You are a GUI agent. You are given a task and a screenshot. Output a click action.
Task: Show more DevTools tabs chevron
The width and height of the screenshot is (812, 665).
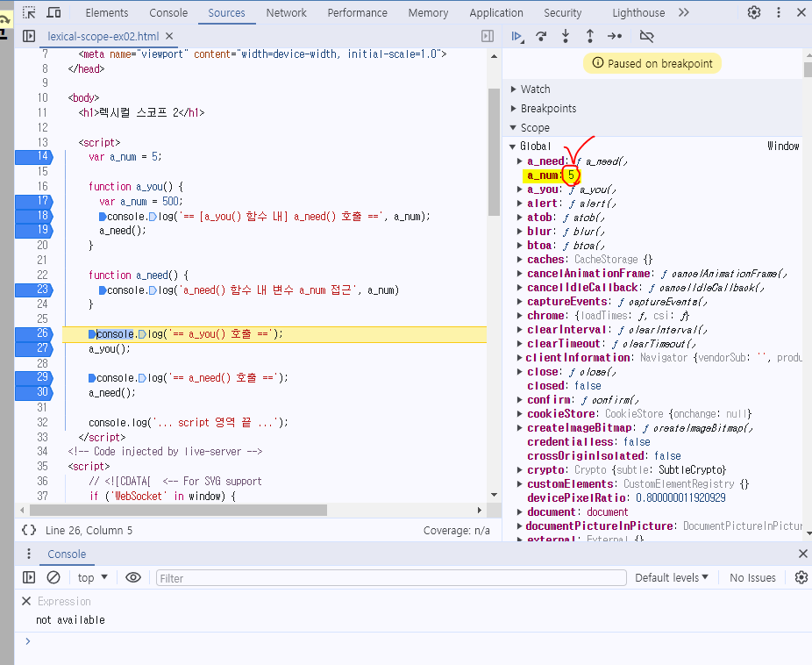(x=684, y=12)
